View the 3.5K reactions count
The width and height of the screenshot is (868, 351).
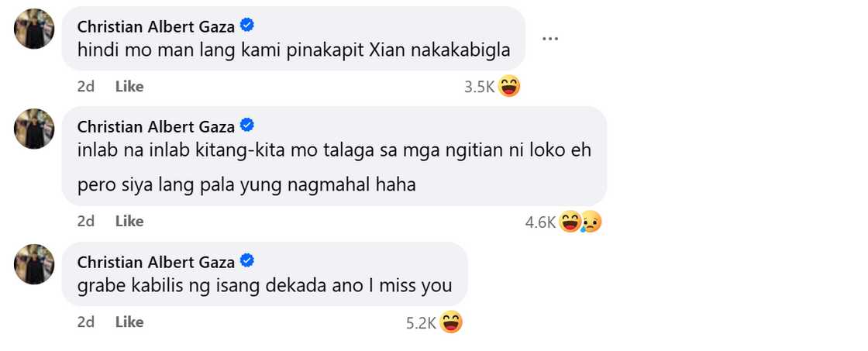pos(479,87)
